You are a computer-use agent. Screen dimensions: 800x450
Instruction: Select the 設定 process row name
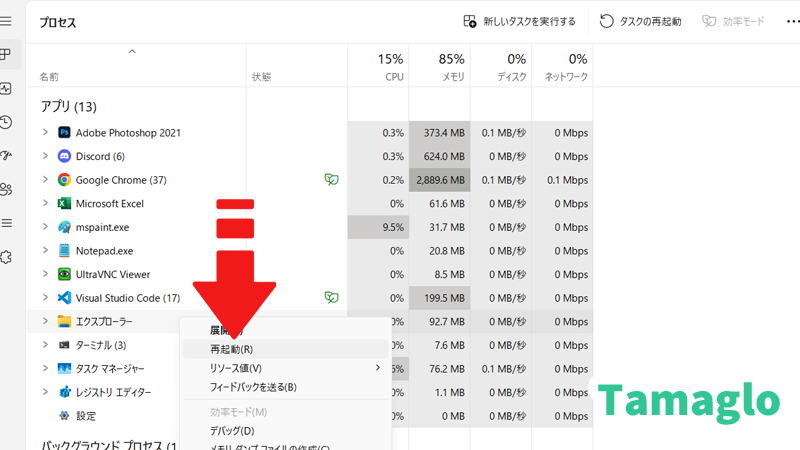pos(86,416)
